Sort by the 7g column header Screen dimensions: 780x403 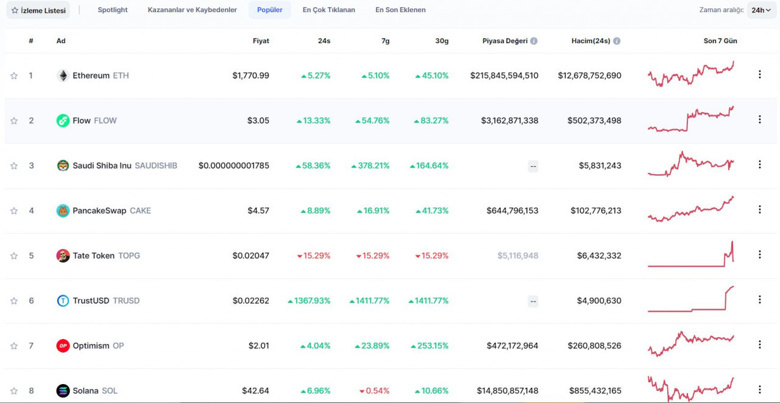tap(386, 41)
